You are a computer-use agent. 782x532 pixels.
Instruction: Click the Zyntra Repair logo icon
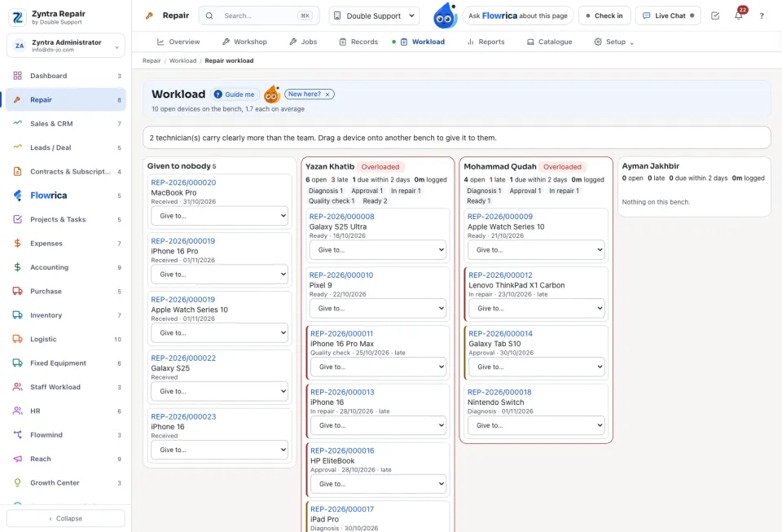click(17, 17)
